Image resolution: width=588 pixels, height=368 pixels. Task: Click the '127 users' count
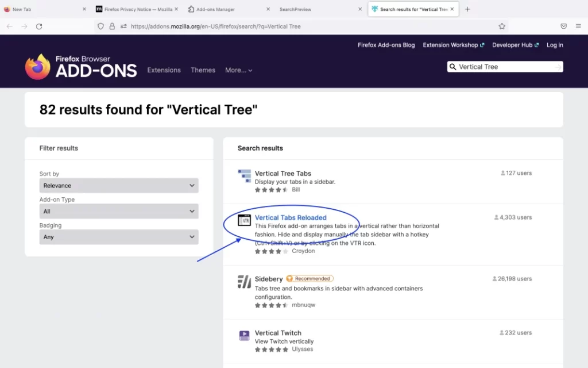[x=516, y=173]
